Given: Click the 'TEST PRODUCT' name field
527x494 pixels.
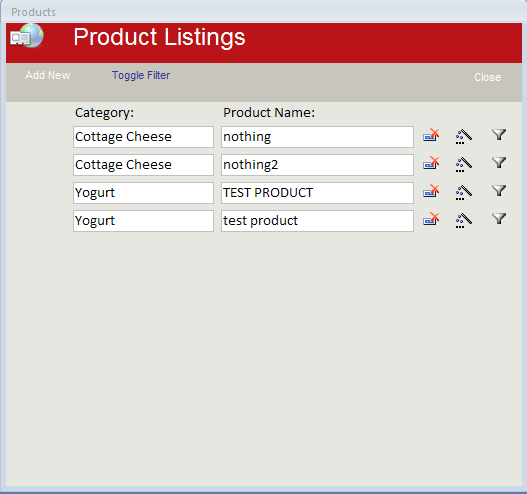Looking at the screenshot, I should [x=317, y=193].
